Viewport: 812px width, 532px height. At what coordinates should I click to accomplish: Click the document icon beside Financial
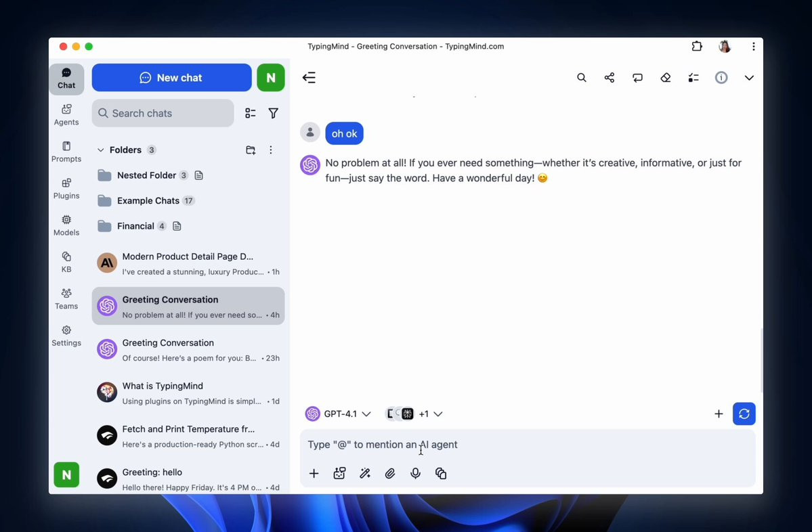tap(177, 226)
